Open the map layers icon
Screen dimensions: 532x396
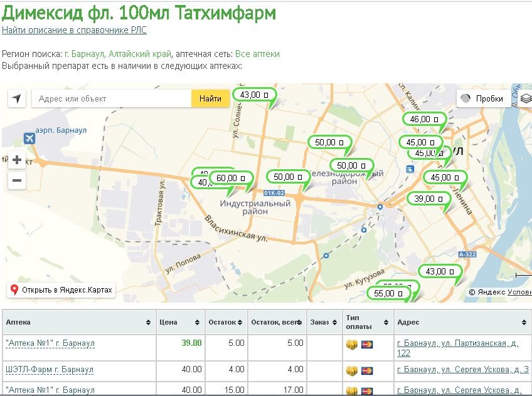tap(526, 98)
